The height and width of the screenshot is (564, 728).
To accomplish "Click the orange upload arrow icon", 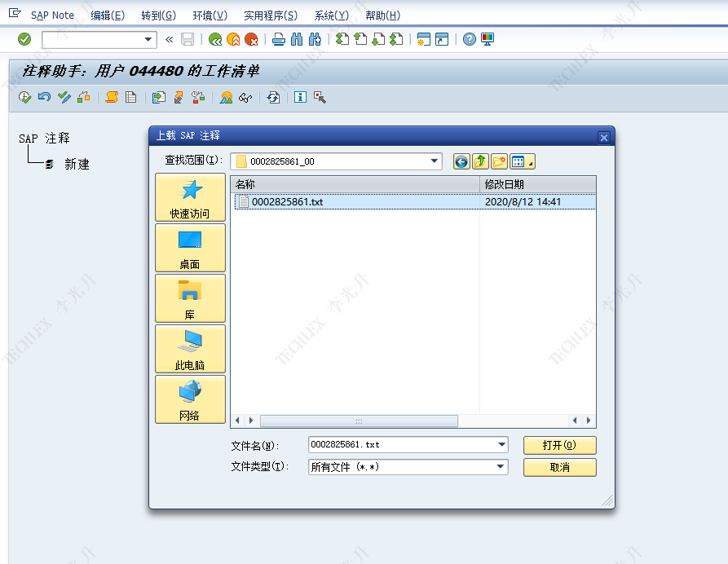I will point(179,98).
